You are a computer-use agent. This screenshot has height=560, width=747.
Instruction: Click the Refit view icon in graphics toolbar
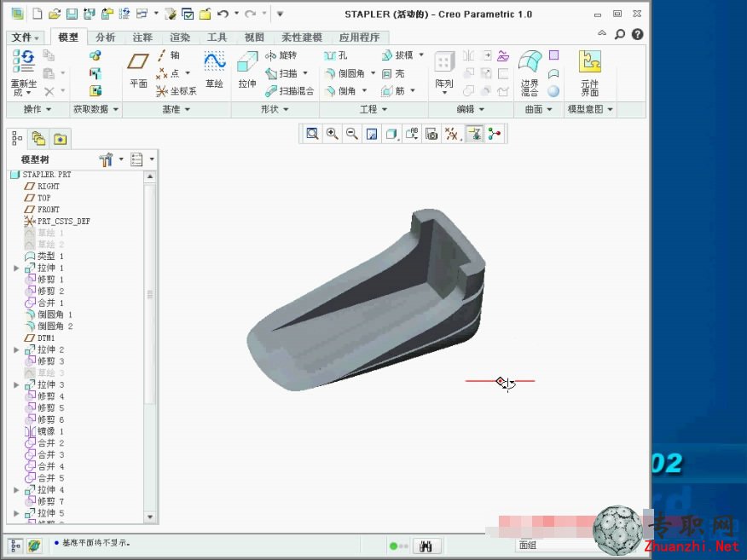[x=312, y=135]
